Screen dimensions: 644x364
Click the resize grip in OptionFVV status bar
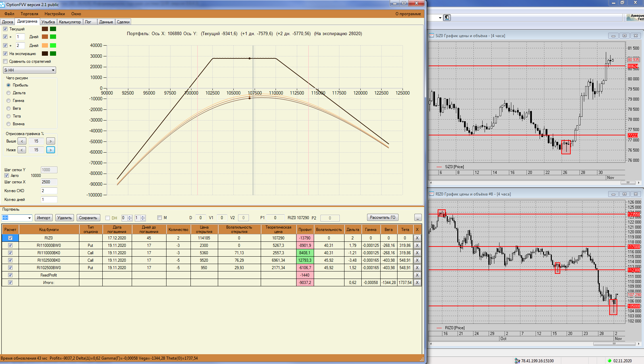[422, 359]
